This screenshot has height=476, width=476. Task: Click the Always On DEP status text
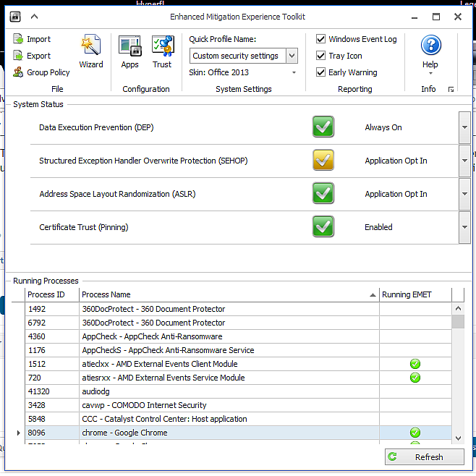(383, 127)
